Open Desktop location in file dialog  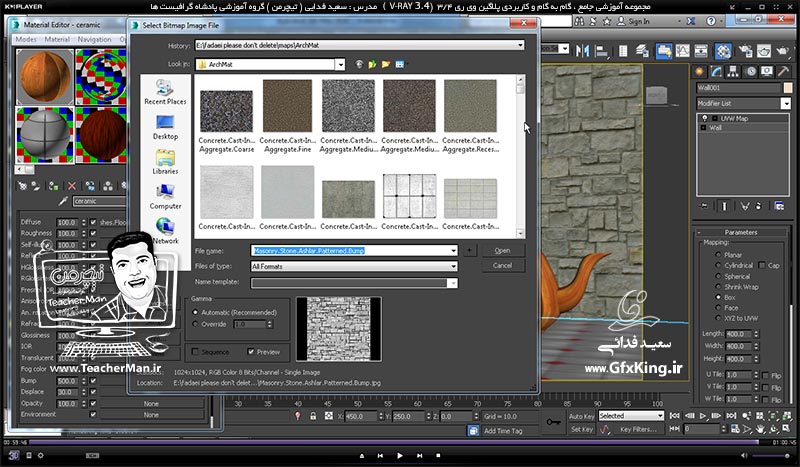(165, 127)
